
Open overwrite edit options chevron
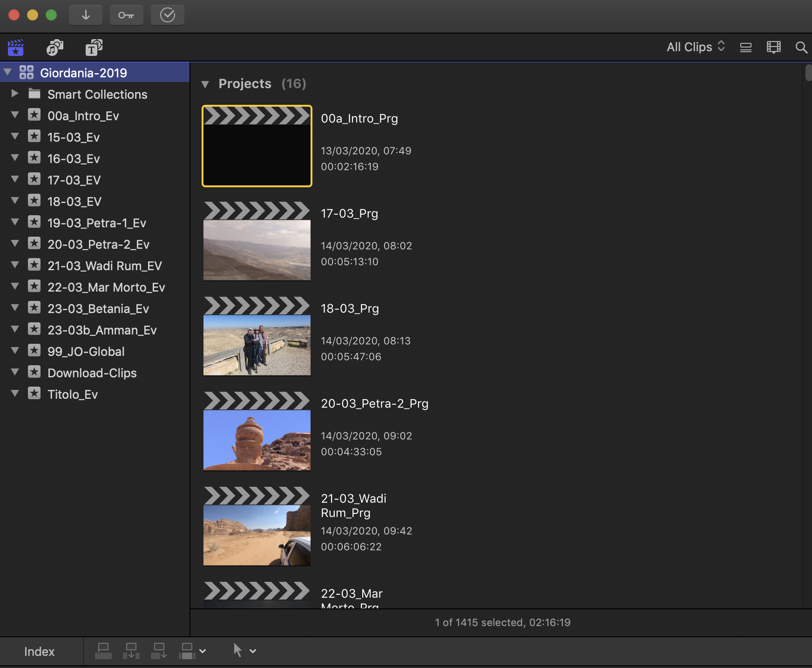point(203,651)
